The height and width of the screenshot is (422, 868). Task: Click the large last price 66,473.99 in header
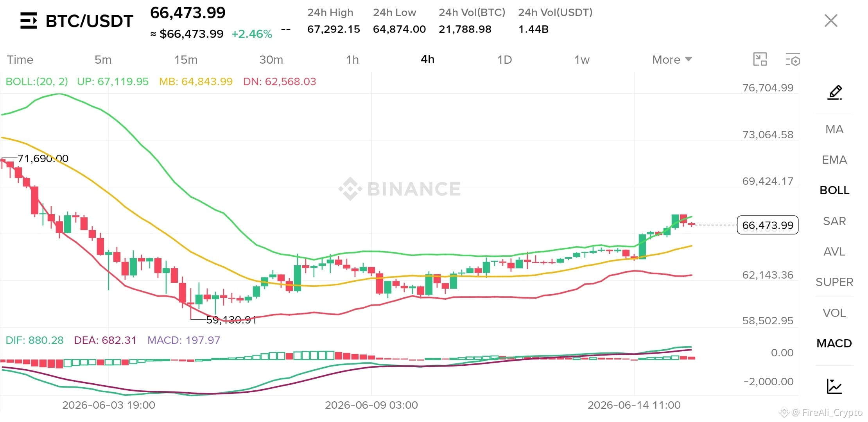click(188, 13)
